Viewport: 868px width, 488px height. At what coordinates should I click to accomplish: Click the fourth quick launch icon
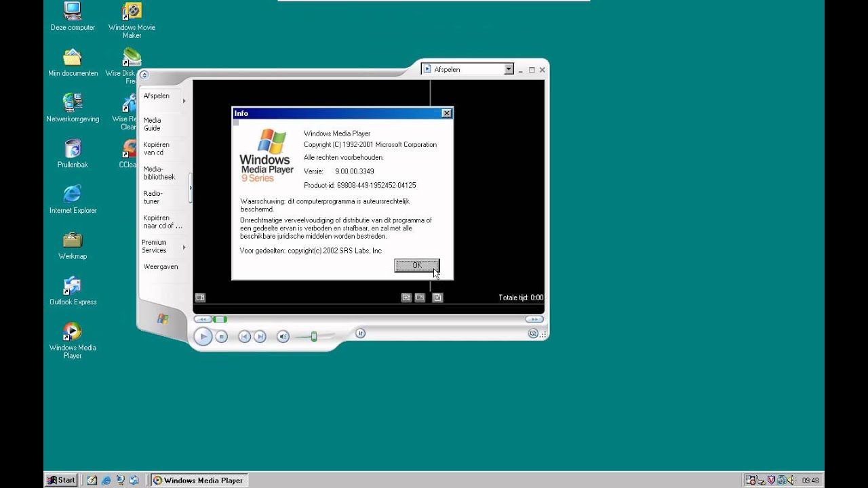click(x=134, y=480)
